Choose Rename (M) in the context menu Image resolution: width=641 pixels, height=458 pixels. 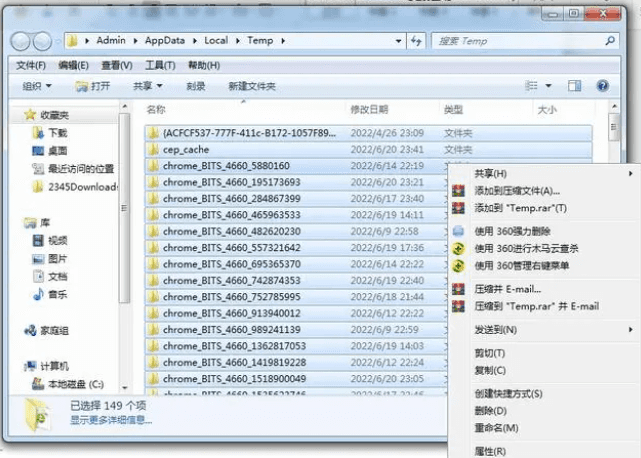[496, 428]
